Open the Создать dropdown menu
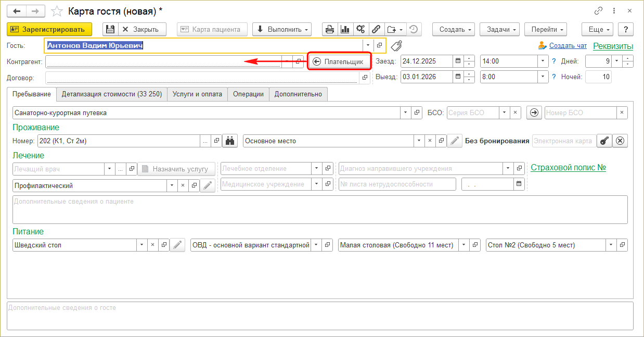The image size is (644, 337). (x=454, y=30)
